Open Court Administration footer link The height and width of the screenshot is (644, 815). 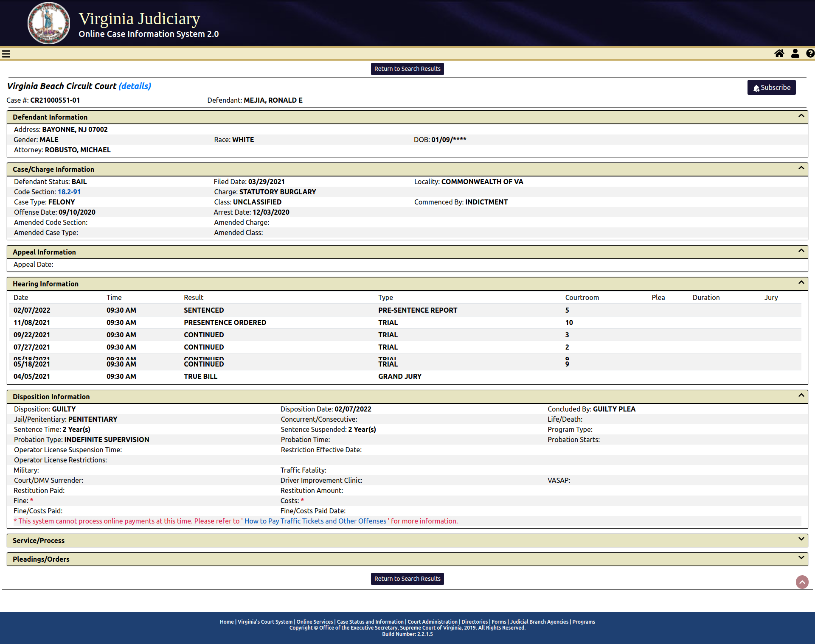tap(433, 622)
